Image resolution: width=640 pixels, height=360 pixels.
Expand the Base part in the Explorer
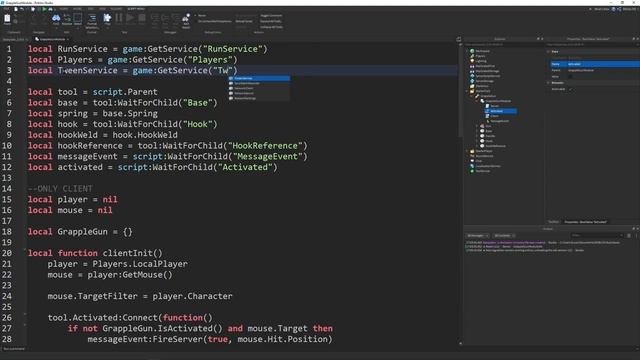[x=477, y=131]
